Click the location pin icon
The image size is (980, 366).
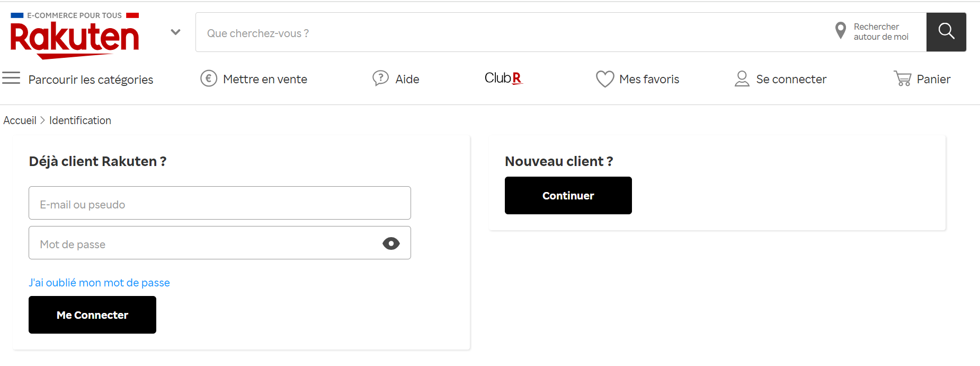[x=840, y=31]
